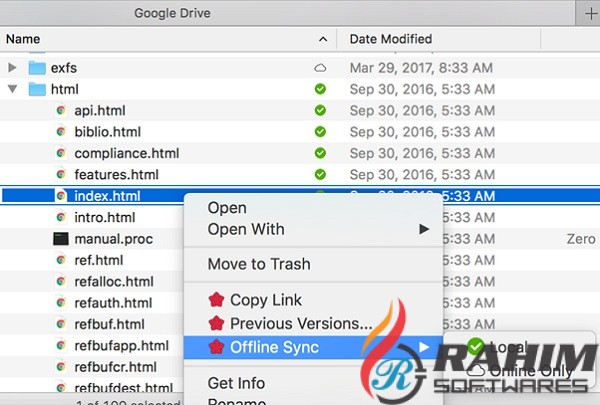
Task: Click the Chrome file icon for refbufcr.html
Action: pos(61,367)
